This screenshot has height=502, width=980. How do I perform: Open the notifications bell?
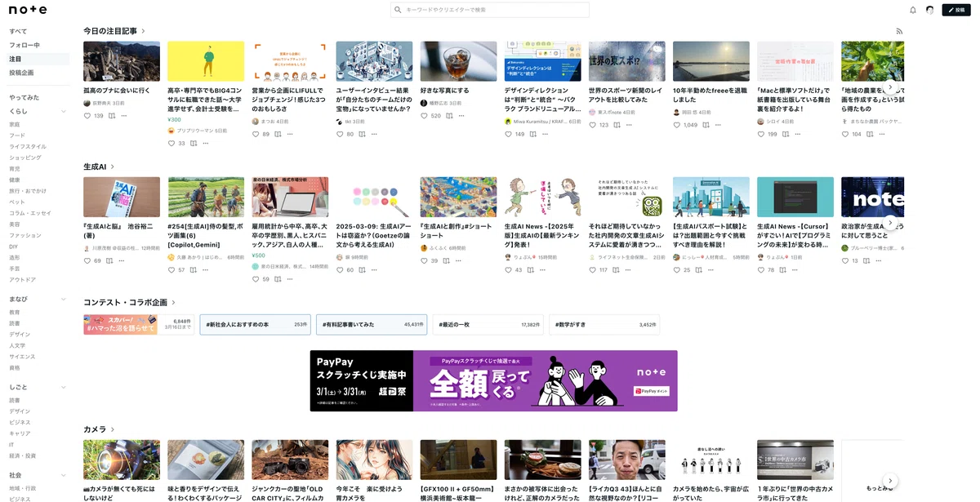click(913, 10)
